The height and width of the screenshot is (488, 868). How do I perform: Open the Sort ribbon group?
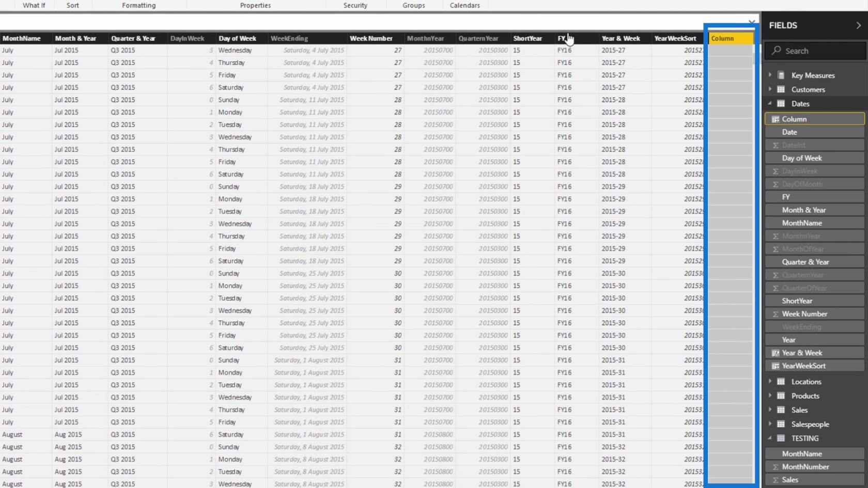(x=73, y=5)
